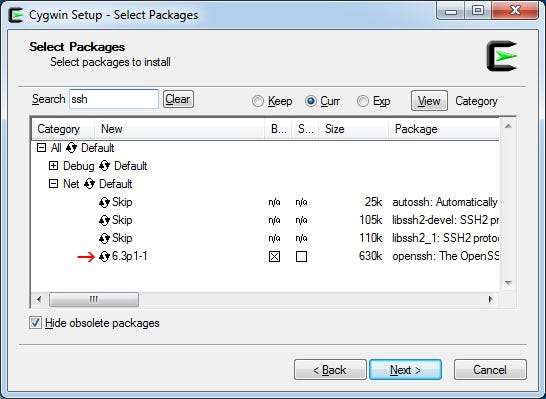Click cycle icon on libssh2-devel Skip row
The height and width of the screenshot is (399, 546).
coord(104,220)
